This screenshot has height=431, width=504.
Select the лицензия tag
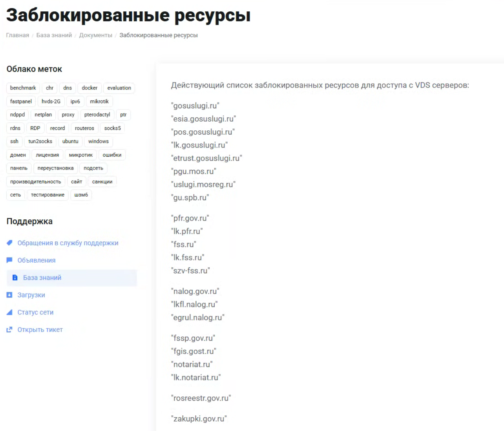click(47, 155)
